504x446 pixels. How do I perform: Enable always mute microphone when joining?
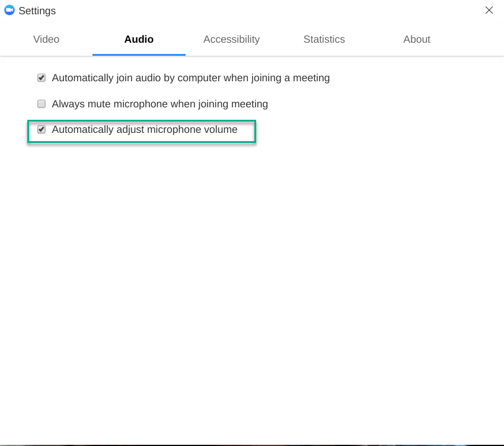(x=42, y=104)
